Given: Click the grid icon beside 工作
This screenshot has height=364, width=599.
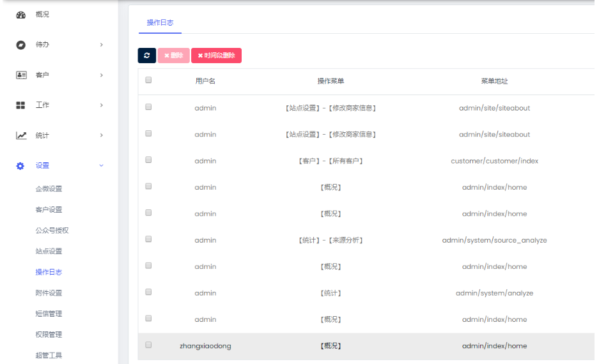Looking at the screenshot, I should [x=20, y=105].
